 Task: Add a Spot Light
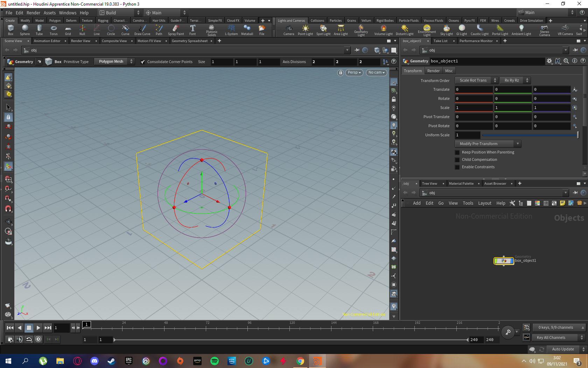coord(323,30)
